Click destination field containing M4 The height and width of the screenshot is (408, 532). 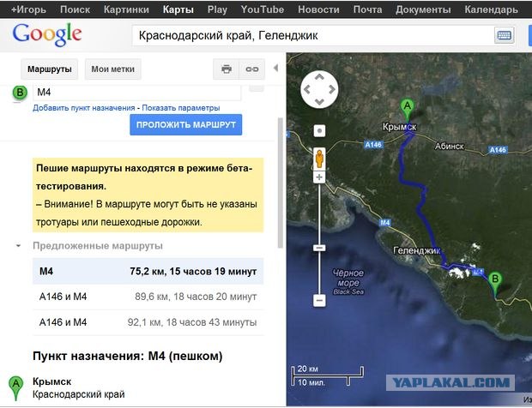tap(136, 93)
